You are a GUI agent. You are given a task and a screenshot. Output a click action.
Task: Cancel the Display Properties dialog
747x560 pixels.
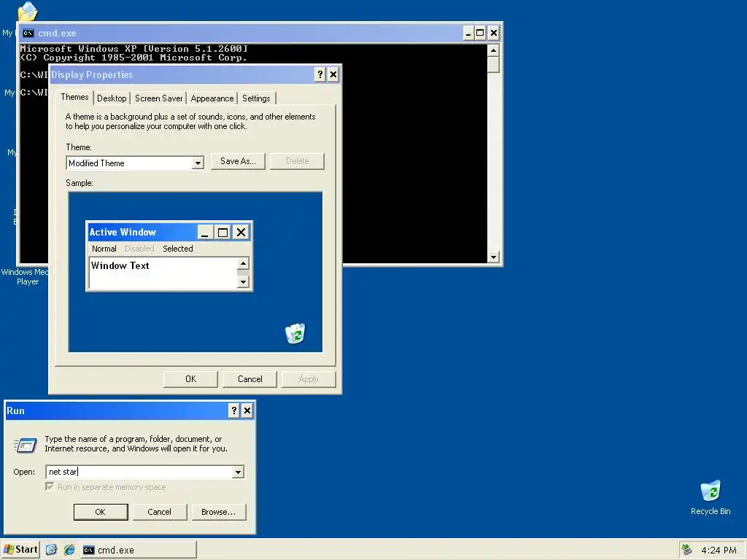(249, 379)
